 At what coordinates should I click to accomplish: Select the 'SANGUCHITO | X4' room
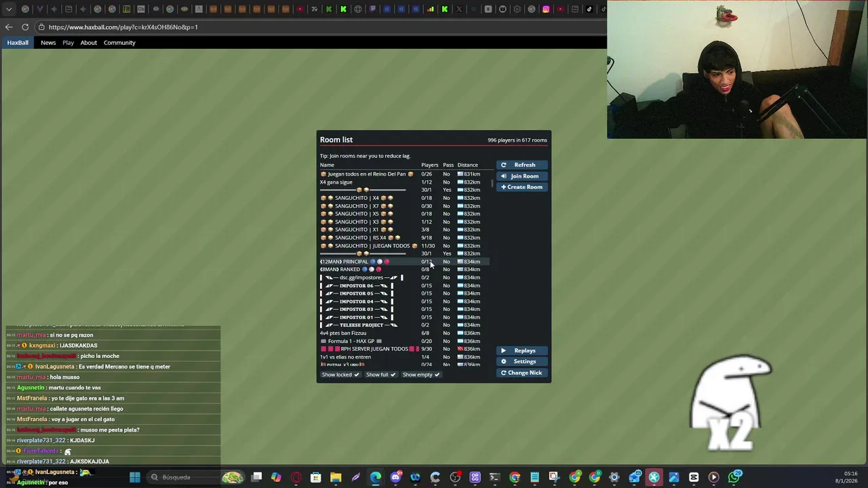pyautogui.click(x=404, y=198)
